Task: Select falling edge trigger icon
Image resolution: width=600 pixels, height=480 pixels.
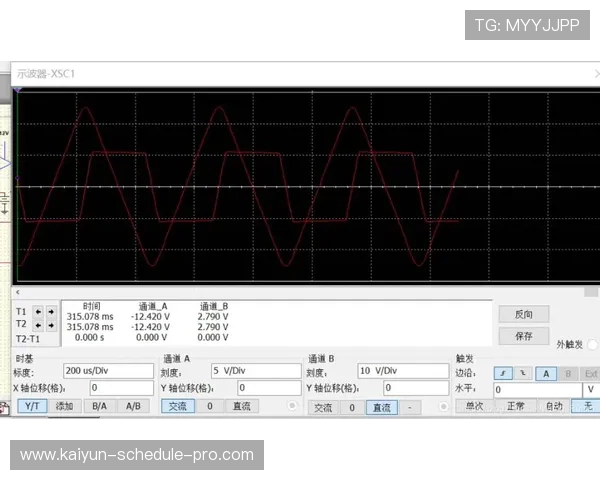Action: pyautogui.click(x=522, y=372)
